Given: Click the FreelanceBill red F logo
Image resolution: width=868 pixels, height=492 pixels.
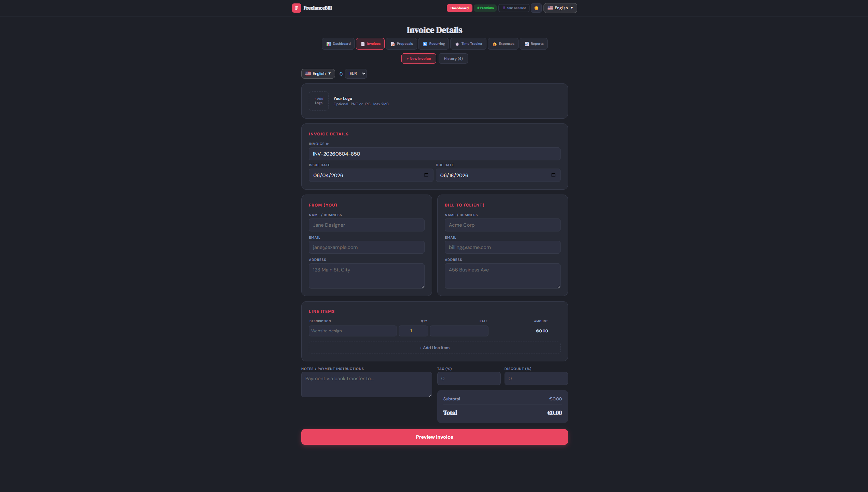Looking at the screenshot, I should 296,8.
